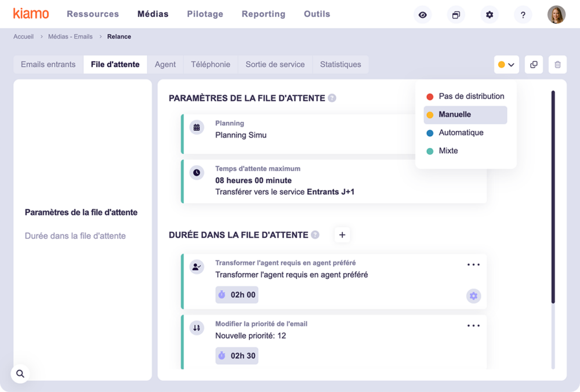Open the help question mark in header
Viewport: 580px width, 392px height.
[x=523, y=15]
